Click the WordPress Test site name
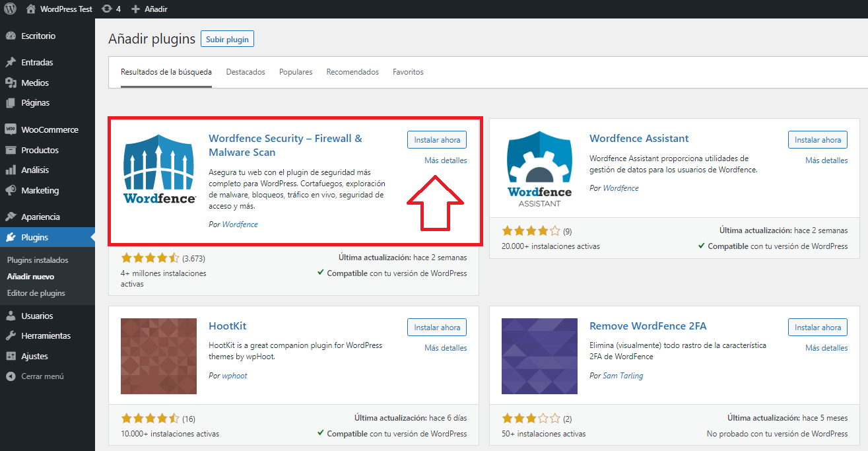This screenshot has width=868, height=451. pos(66,9)
